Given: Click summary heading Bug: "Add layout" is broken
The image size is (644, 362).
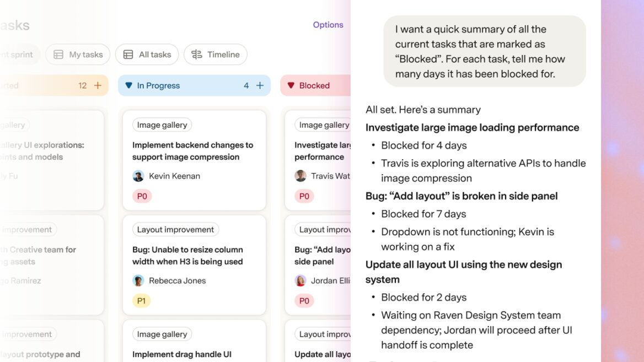Looking at the screenshot, I should click(x=461, y=196).
